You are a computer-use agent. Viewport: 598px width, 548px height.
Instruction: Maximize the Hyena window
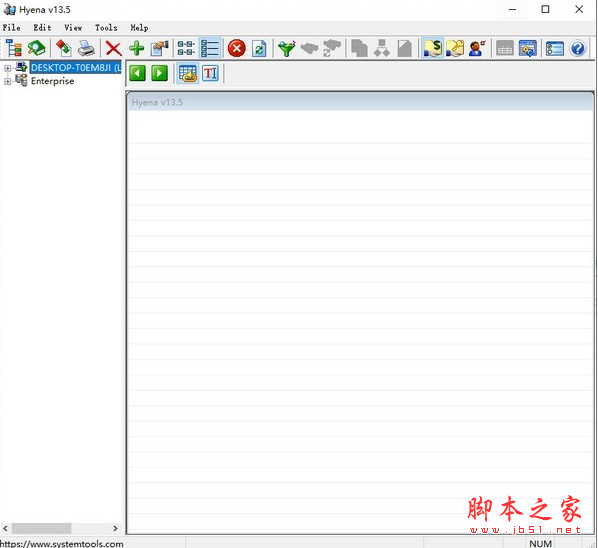(545, 10)
